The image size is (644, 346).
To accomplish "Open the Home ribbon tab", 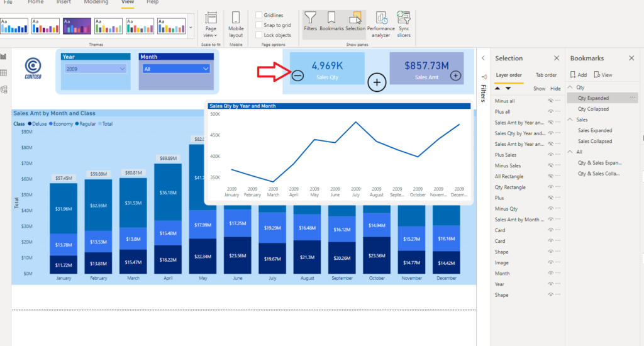I will [35, 2].
